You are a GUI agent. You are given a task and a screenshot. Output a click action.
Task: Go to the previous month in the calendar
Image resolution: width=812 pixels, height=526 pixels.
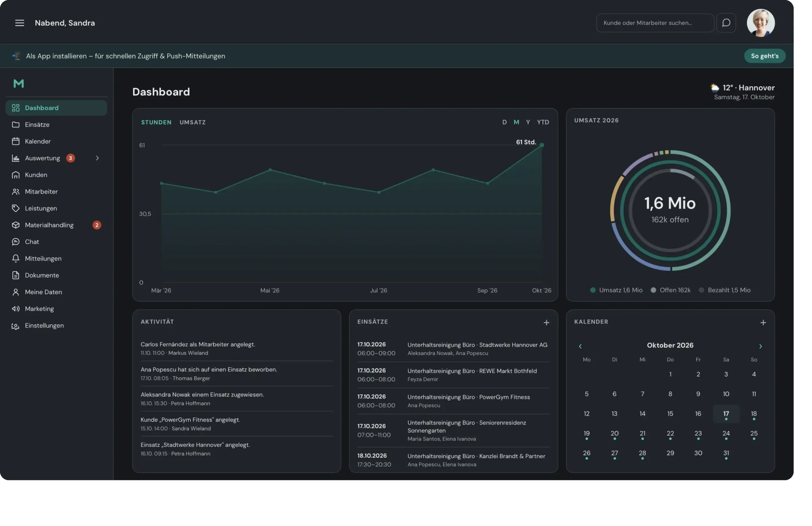click(580, 346)
